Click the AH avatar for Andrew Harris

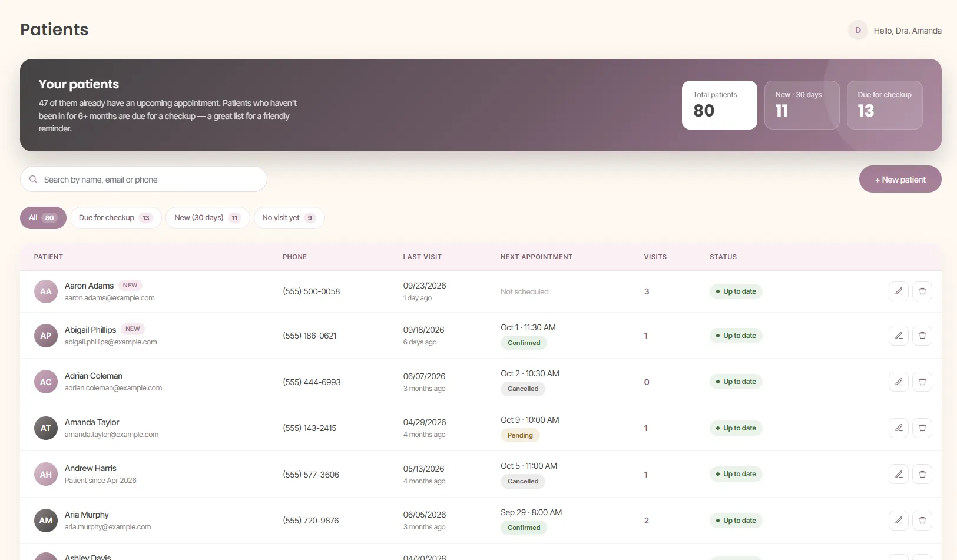pyautogui.click(x=46, y=474)
